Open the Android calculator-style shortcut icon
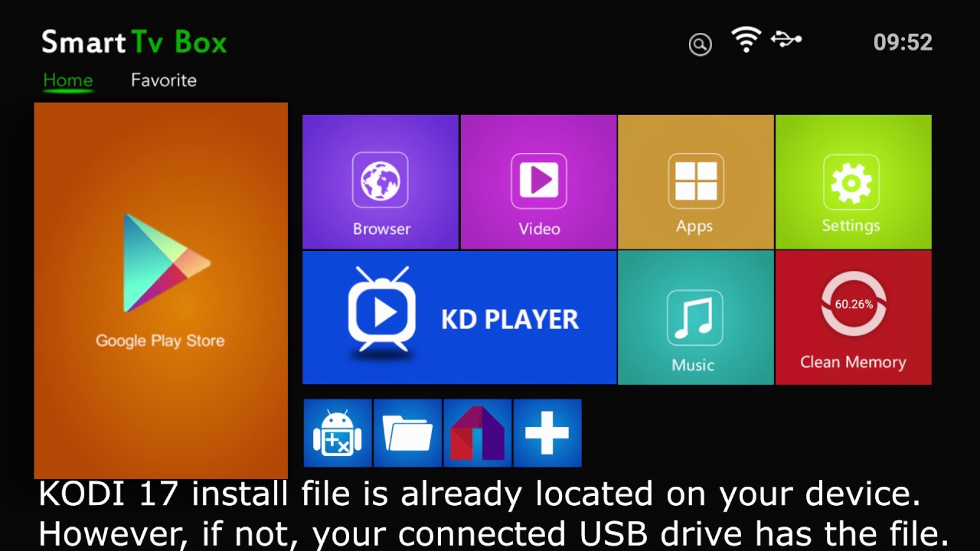 (338, 433)
